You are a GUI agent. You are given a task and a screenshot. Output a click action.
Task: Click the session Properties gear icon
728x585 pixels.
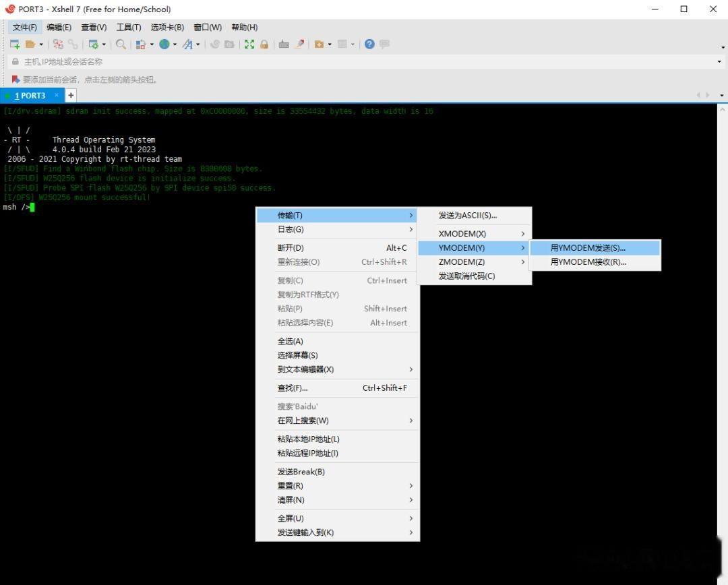pyautogui.click(x=93, y=44)
